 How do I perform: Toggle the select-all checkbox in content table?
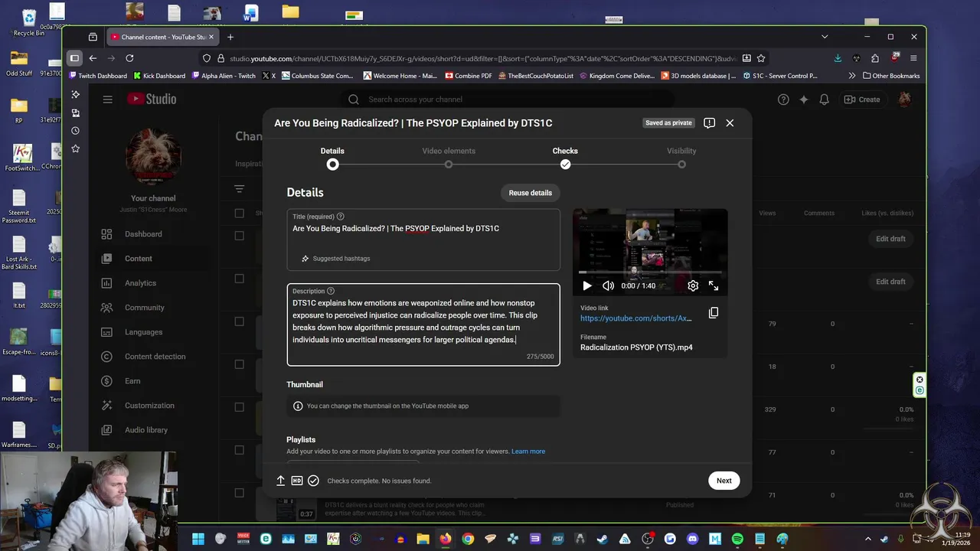coord(240,214)
